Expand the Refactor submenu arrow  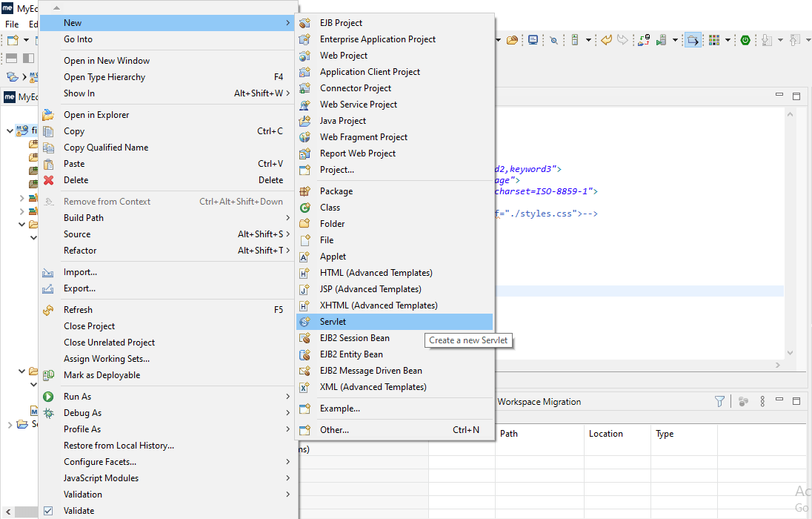pyautogui.click(x=288, y=251)
